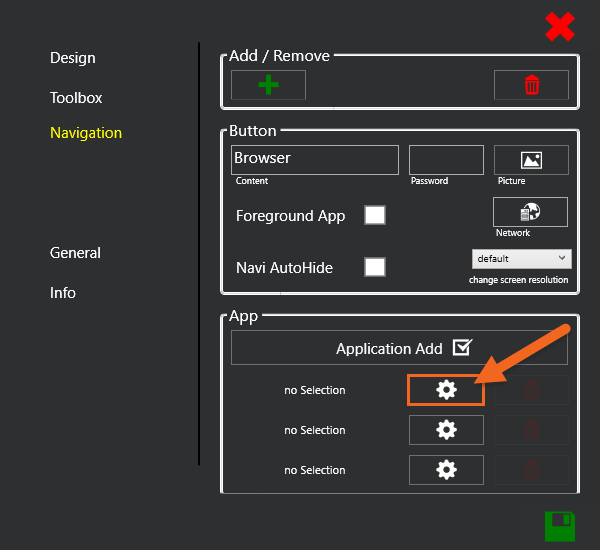Screen dimensions: 600x550
Task: Toggle the Foreground App checkbox
Action: pyautogui.click(x=375, y=215)
